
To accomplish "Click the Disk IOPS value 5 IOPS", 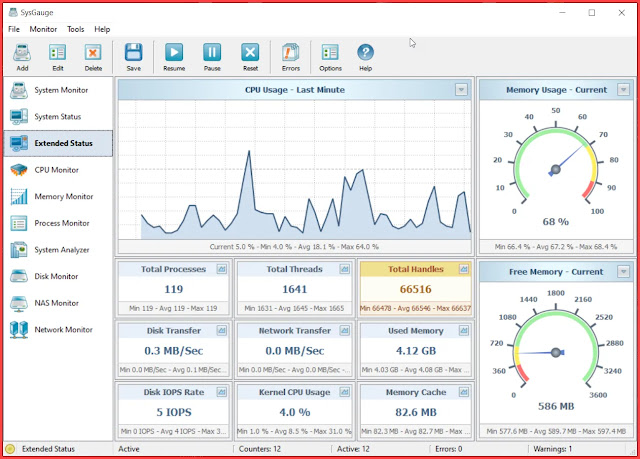I will 173,412.
